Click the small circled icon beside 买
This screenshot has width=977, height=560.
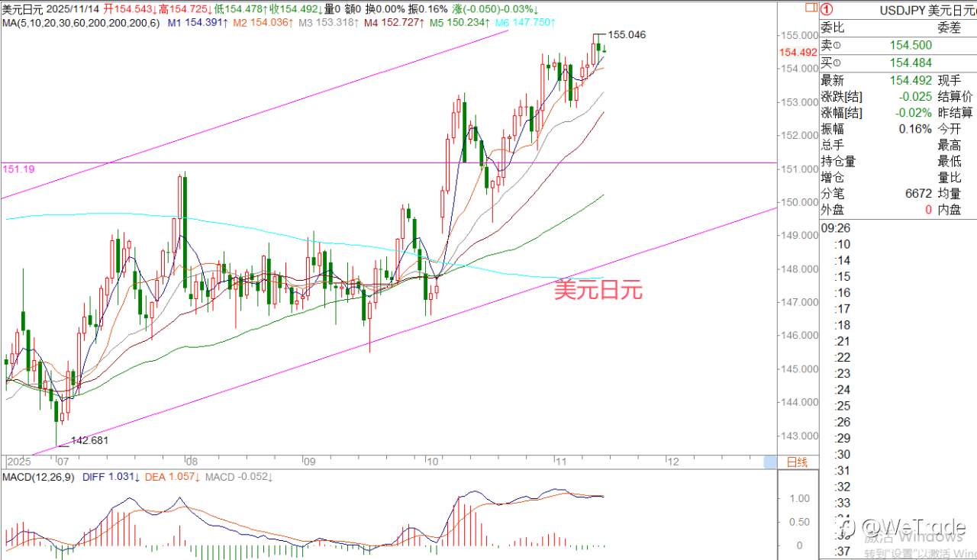[x=836, y=63]
